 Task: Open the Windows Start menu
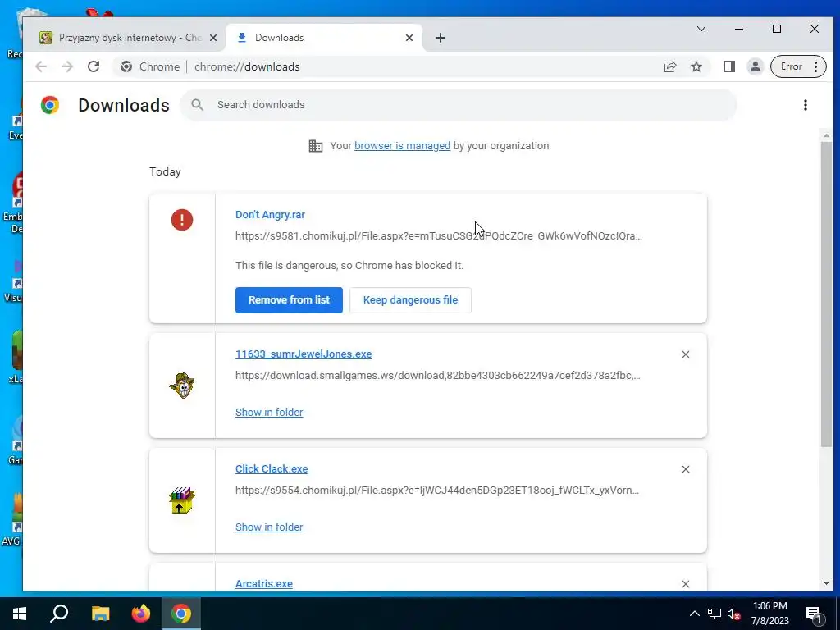[20, 614]
